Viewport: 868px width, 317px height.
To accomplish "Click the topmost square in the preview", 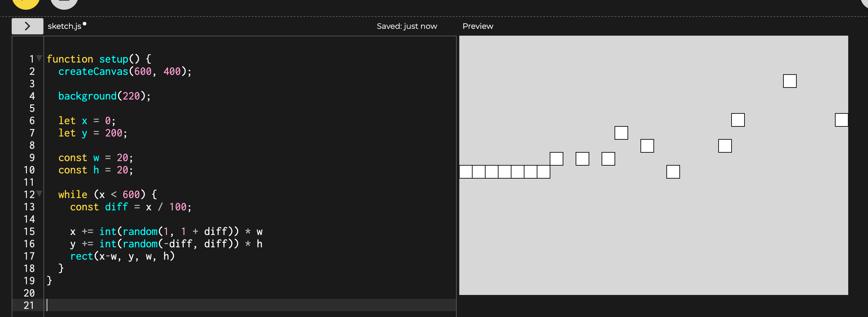I will (790, 81).
